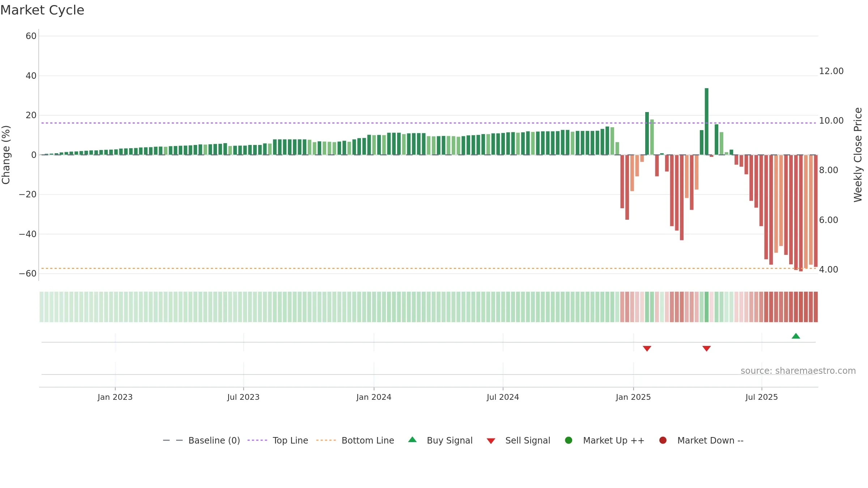Click the 4.00 price axis label
Viewport: 868px width, 488px height.
829,270
